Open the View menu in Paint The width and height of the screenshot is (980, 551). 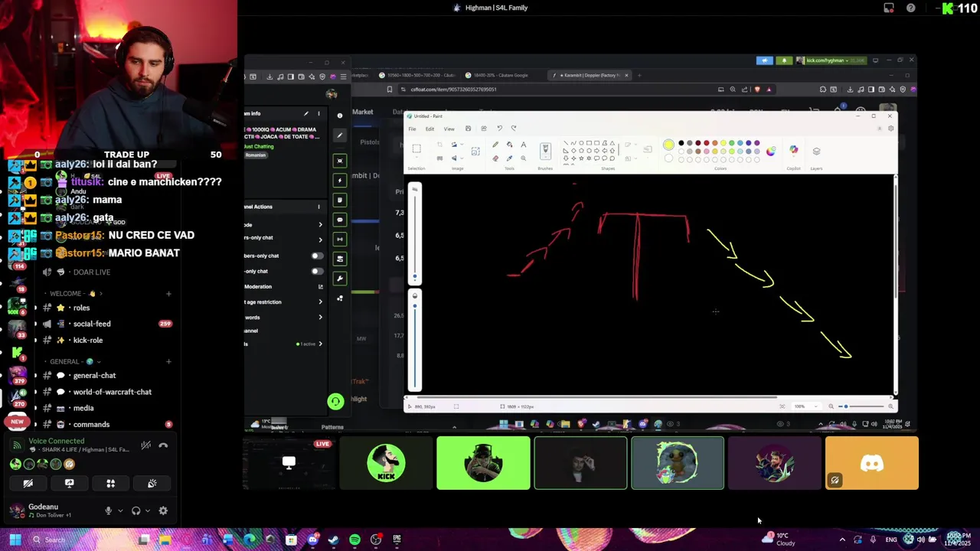pyautogui.click(x=449, y=129)
